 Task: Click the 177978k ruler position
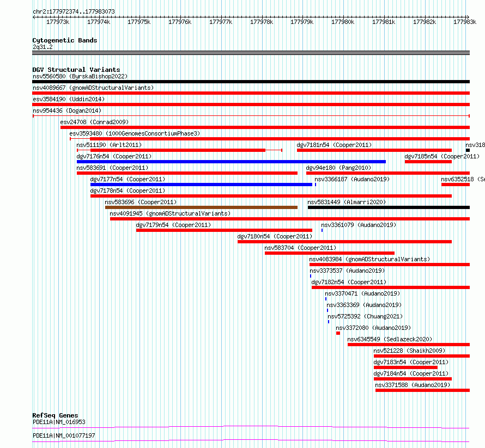point(262,22)
